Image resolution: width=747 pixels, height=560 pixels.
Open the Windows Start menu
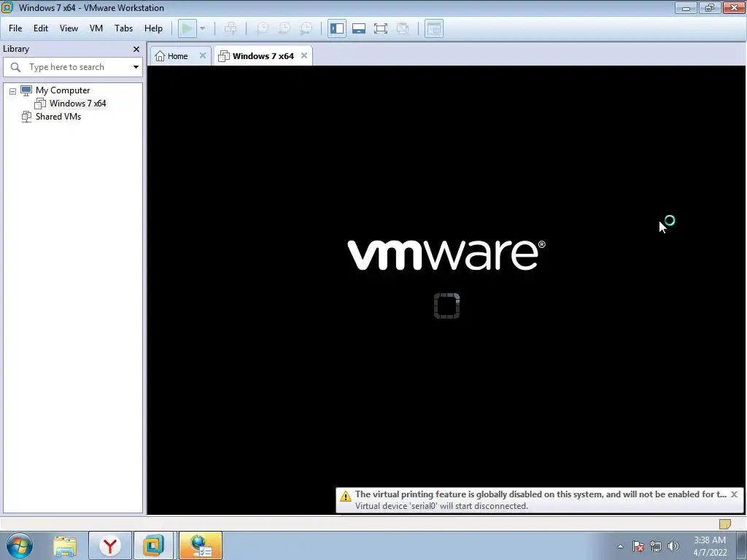pyautogui.click(x=20, y=545)
